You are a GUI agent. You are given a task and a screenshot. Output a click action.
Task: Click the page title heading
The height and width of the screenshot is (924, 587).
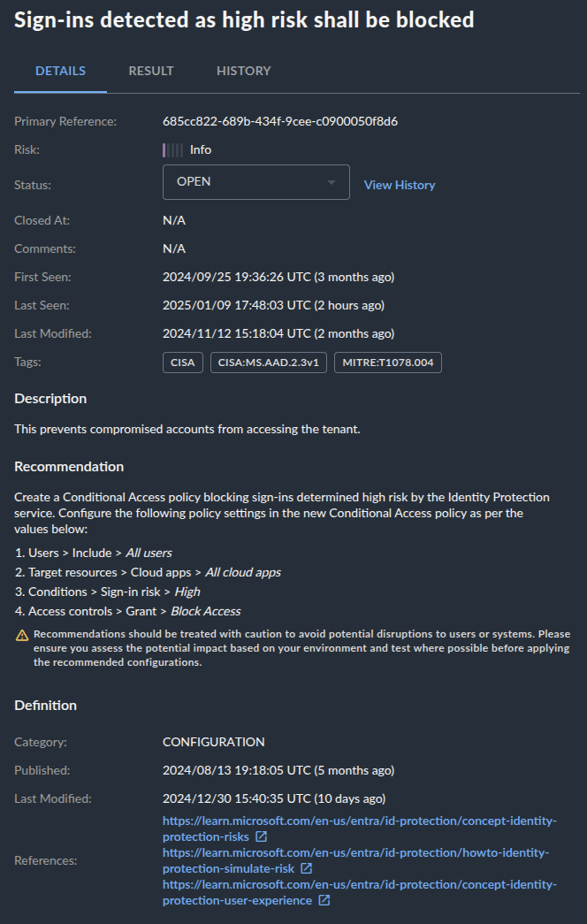coord(244,19)
